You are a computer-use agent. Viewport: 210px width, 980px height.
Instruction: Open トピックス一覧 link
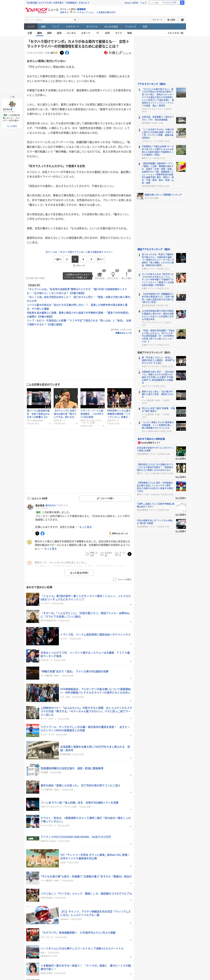(x=175, y=33)
